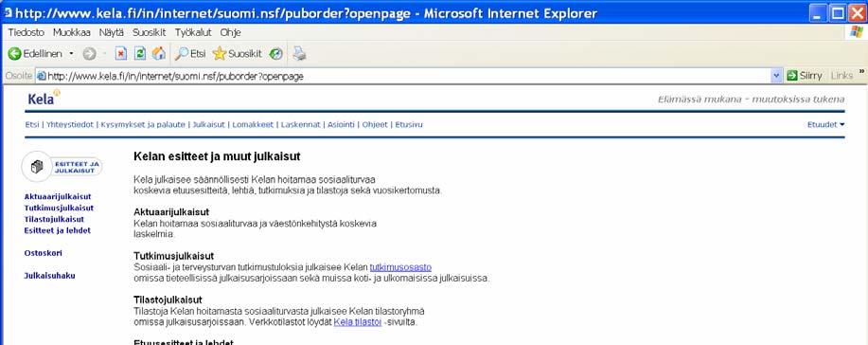Viewport: 868px width, 345px height.
Task: Close the Internet Explorer window
Action: (858, 12)
